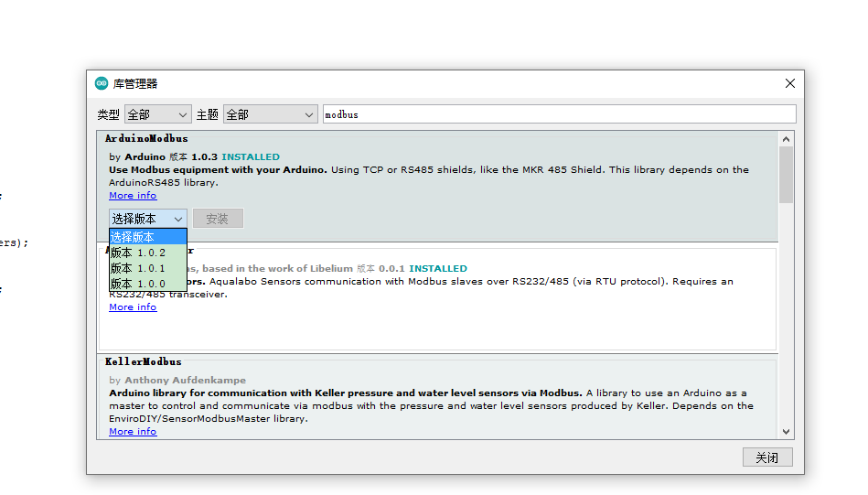Click the scrollbar up arrow in the library list

click(x=786, y=139)
